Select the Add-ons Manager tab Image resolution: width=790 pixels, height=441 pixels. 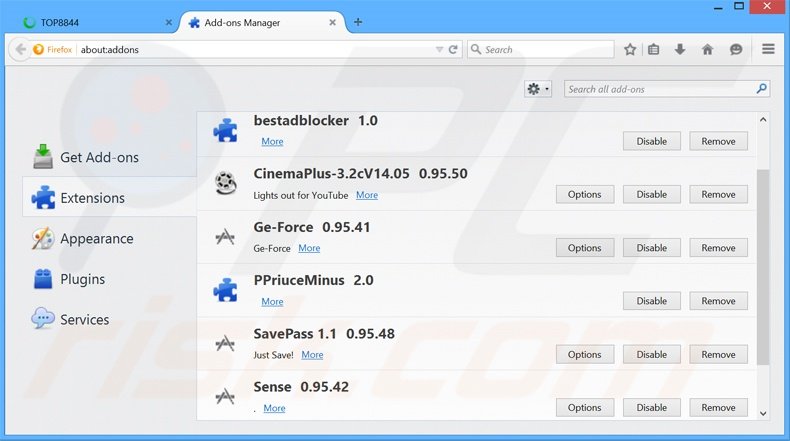coord(262,23)
